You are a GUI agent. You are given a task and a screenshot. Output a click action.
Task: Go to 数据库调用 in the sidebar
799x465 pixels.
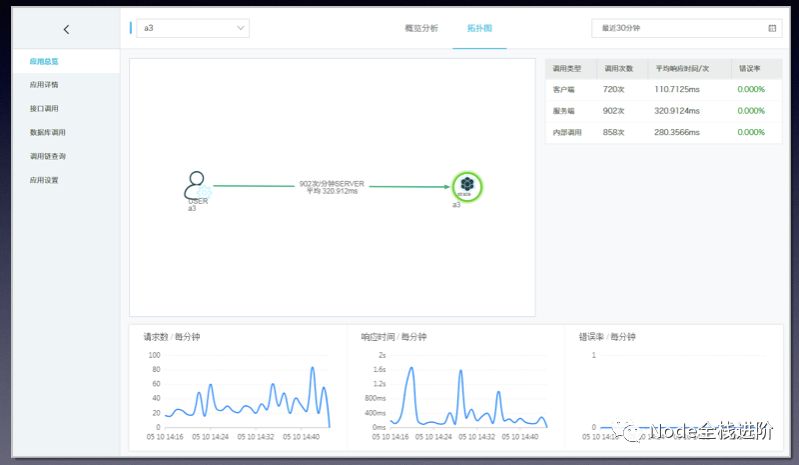tap(47, 132)
